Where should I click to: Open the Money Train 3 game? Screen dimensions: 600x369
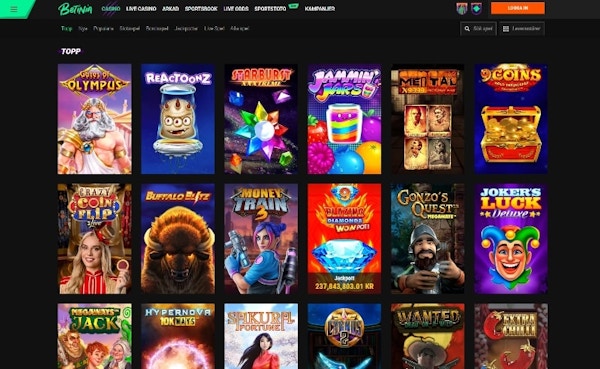[261, 239]
